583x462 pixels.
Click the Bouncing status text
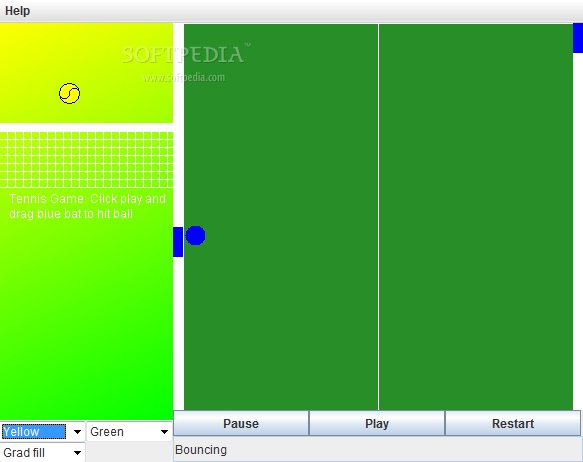(x=201, y=450)
